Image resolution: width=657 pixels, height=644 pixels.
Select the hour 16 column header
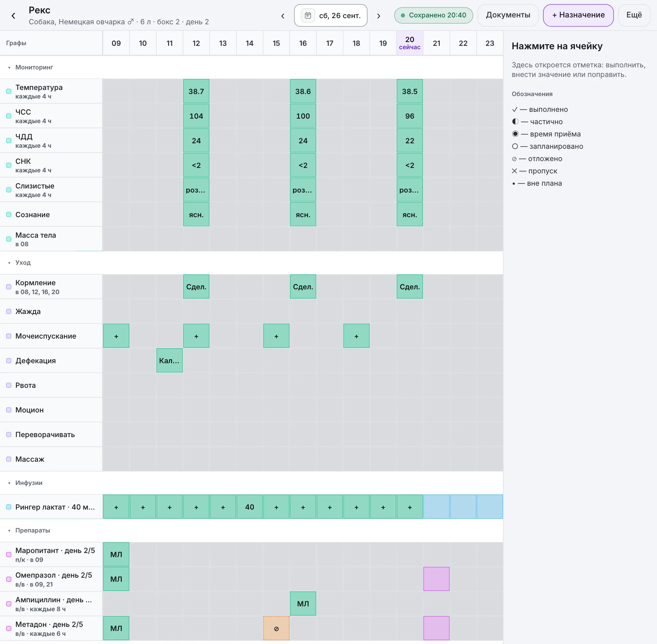(x=303, y=43)
